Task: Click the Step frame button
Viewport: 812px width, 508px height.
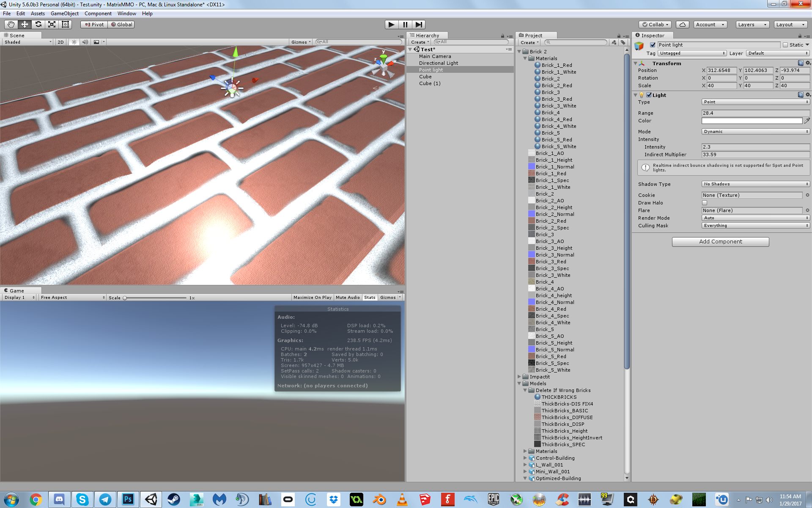Action: pyautogui.click(x=418, y=25)
